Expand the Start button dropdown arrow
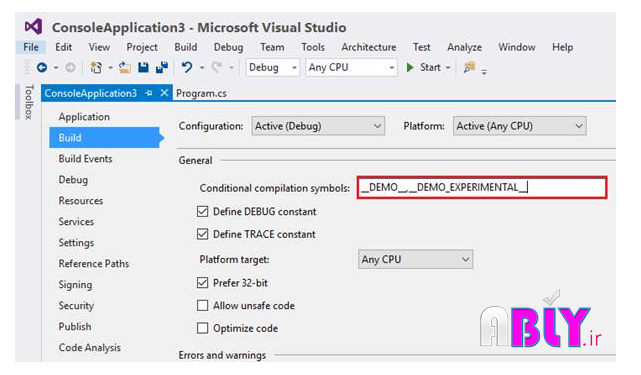The image size is (641, 375). tap(448, 68)
